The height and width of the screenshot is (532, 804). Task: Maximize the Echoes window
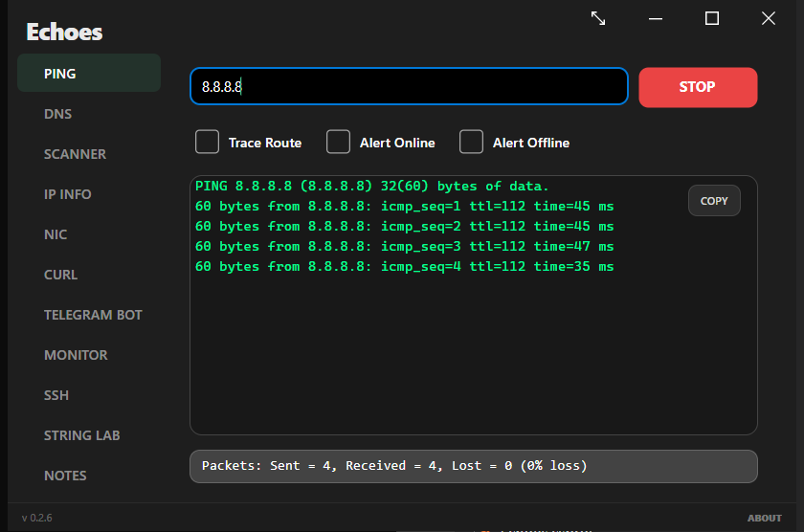point(712,18)
